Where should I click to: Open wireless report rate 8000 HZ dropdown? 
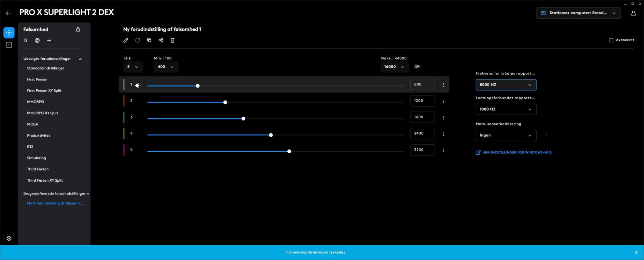(506, 85)
